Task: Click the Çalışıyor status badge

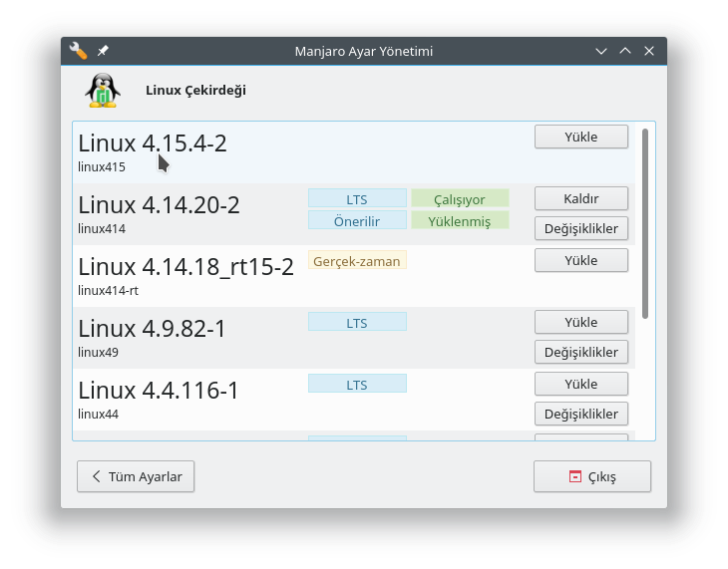Action: (x=460, y=198)
